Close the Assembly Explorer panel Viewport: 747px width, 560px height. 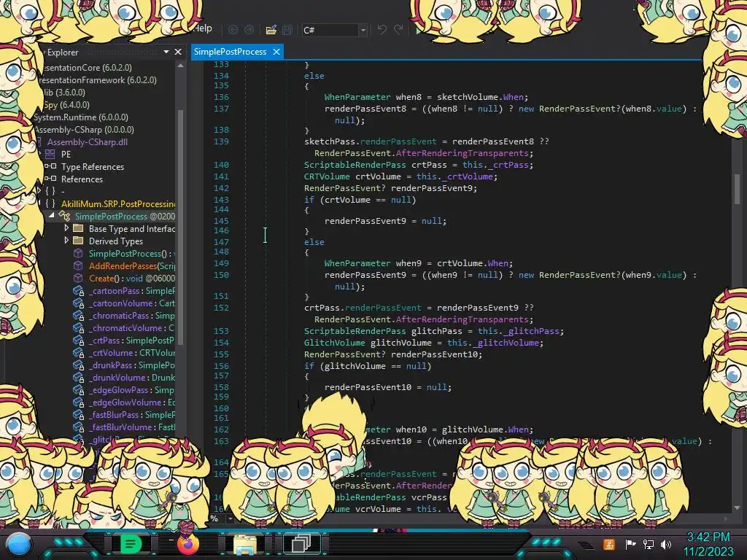pyautogui.click(x=178, y=52)
